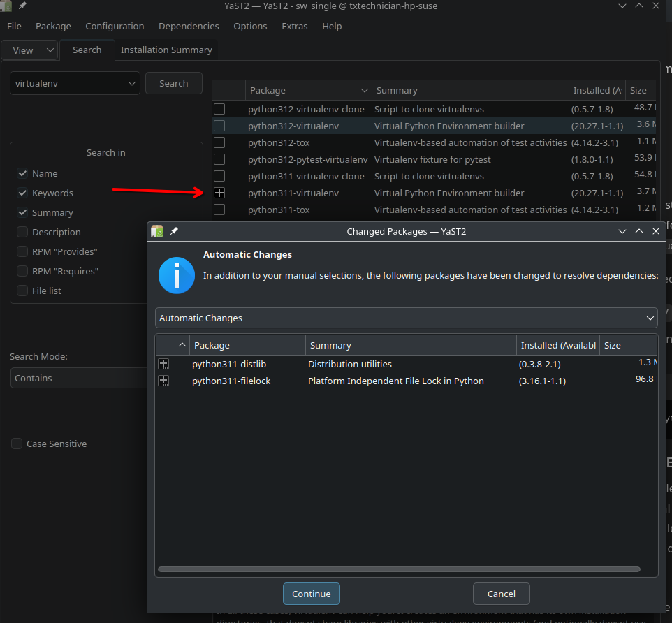Click "Platform Independent File Lock in Python"
The height and width of the screenshot is (623, 672).
(x=396, y=381)
